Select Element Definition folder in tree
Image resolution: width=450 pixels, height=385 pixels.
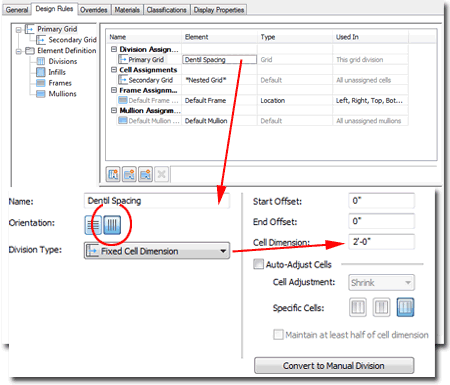(x=67, y=51)
